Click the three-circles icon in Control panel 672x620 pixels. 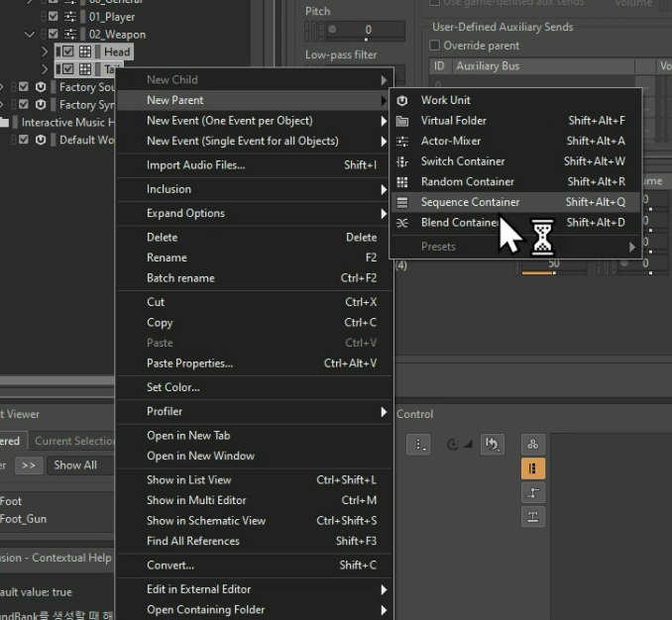tap(532, 444)
